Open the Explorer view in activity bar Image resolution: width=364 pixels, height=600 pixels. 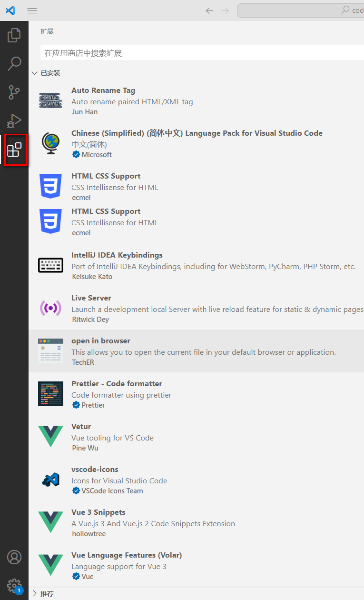tap(14, 35)
